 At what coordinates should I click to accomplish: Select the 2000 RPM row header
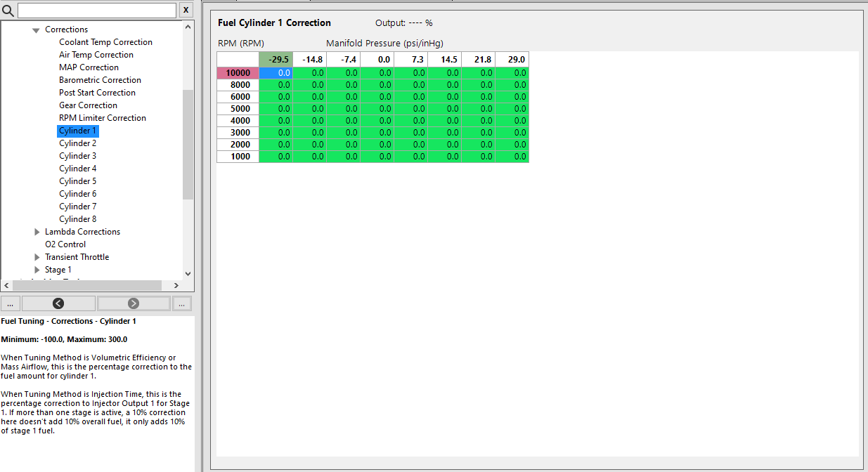238,145
